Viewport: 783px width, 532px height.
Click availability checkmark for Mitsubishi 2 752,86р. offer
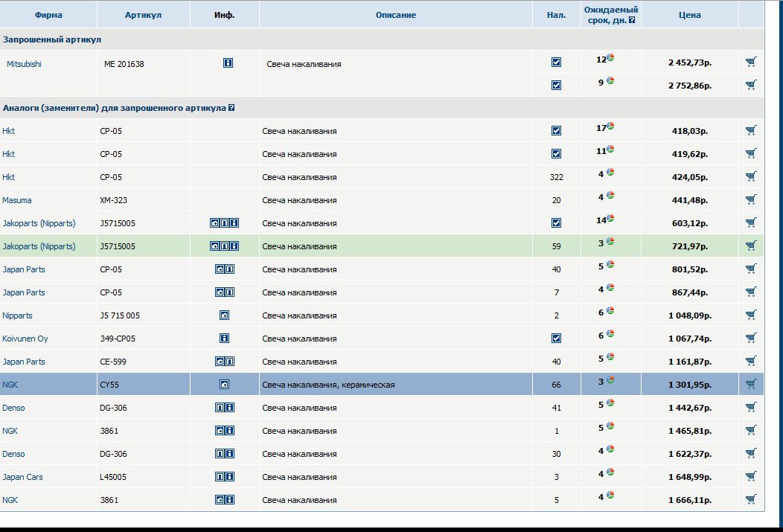[556, 86]
